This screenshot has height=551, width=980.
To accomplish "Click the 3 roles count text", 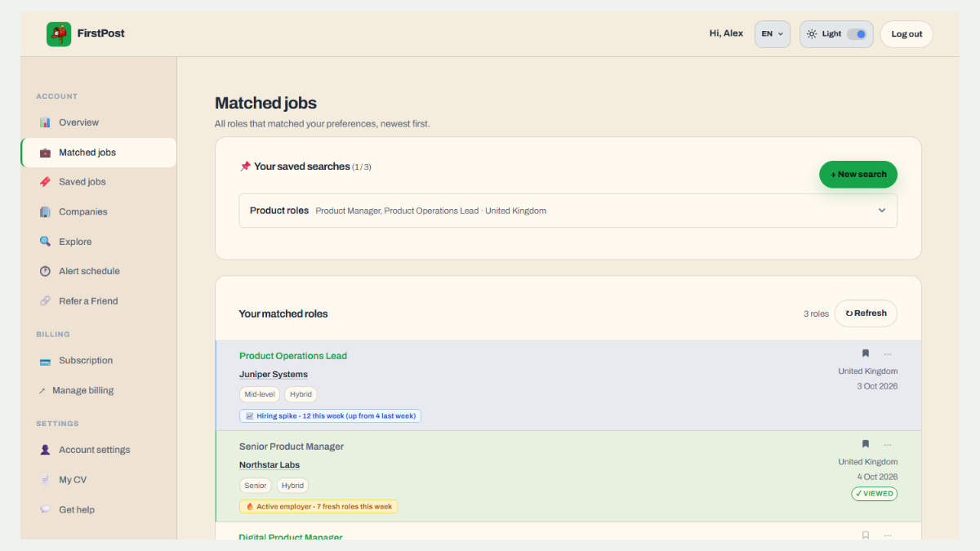I will pyautogui.click(x=816, y=313).
